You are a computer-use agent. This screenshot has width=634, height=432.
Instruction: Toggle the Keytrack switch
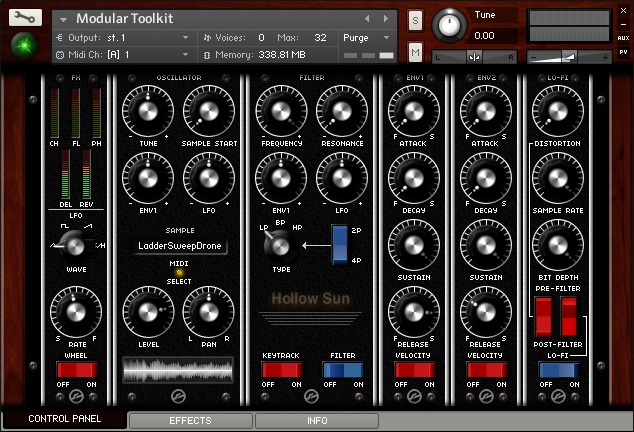pyautogui.click(x=281, y=371)
